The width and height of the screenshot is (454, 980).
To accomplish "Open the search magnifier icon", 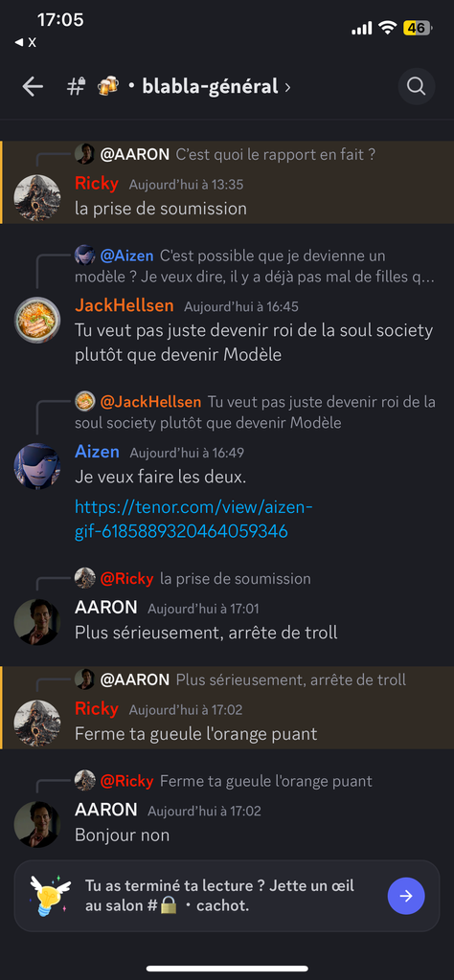I will click(x=417, y=86).
